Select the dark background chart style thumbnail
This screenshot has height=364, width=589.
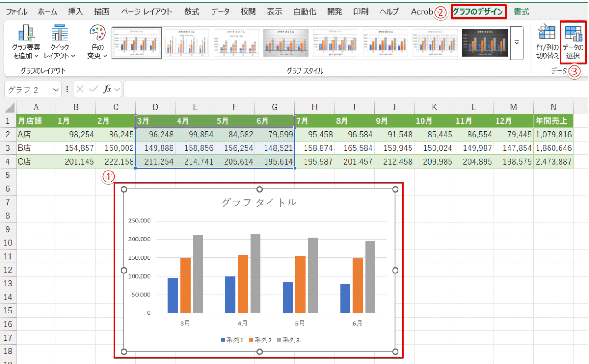(485, 43)
